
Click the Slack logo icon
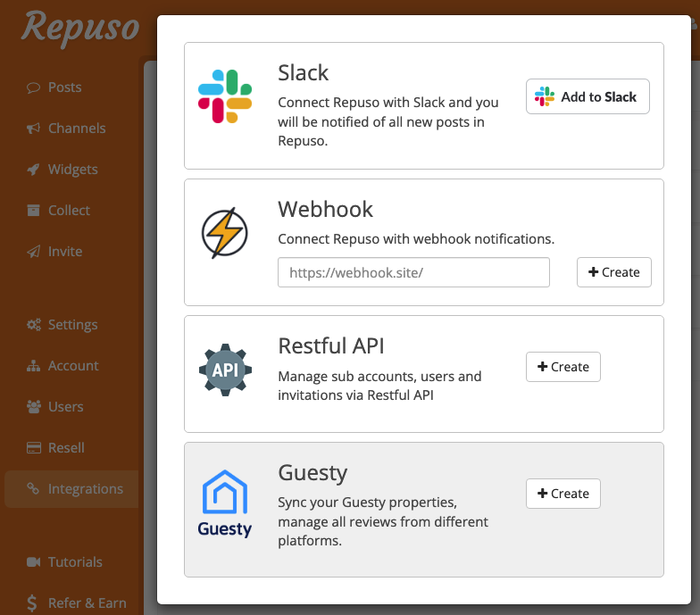point(225,96)
